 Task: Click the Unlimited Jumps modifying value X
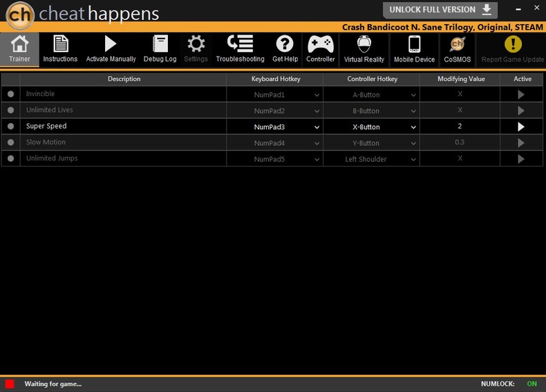[x=460, y=158]
